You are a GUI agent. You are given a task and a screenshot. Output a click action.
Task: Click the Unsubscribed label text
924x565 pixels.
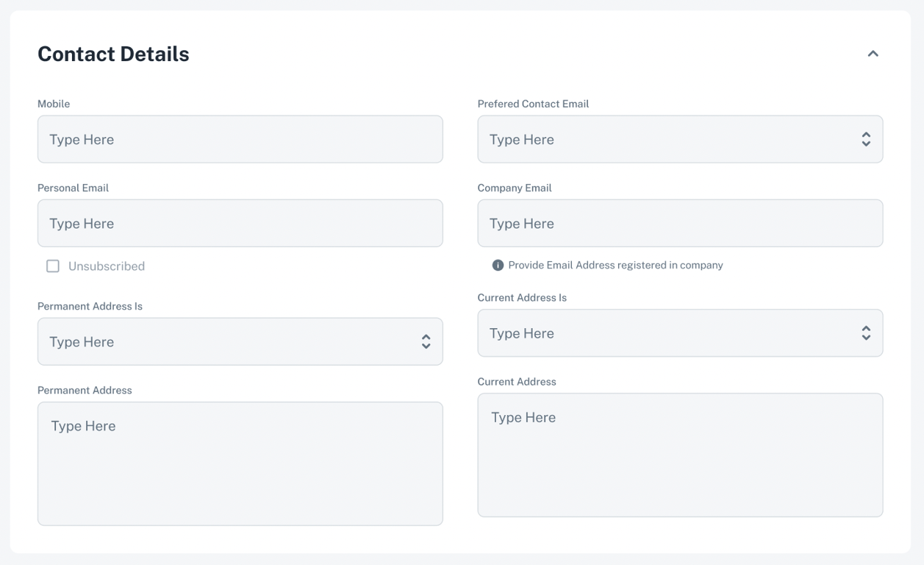tap(107, 266)
